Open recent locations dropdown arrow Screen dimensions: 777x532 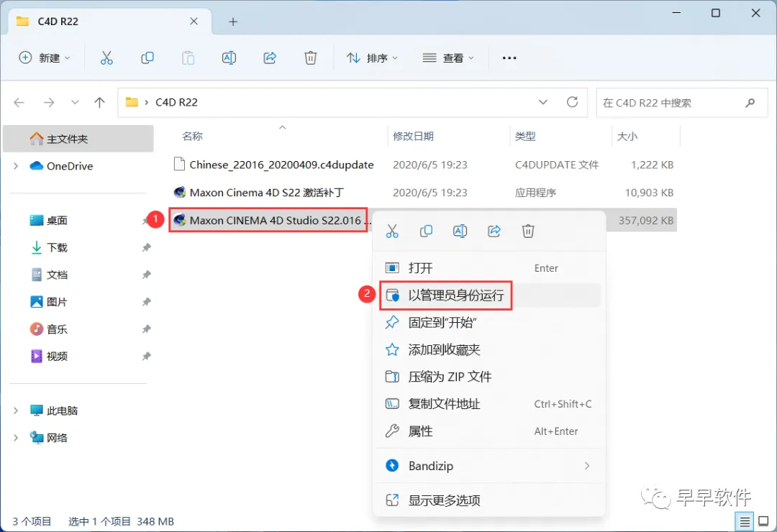point(75,103)
